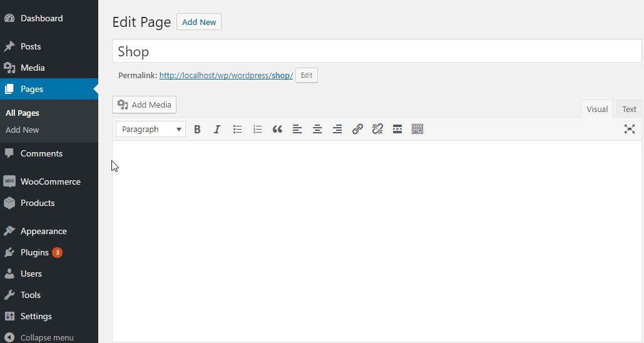Open All Pages submenu item
Viewport: 644px width, 343px height.
pos(23,113)
